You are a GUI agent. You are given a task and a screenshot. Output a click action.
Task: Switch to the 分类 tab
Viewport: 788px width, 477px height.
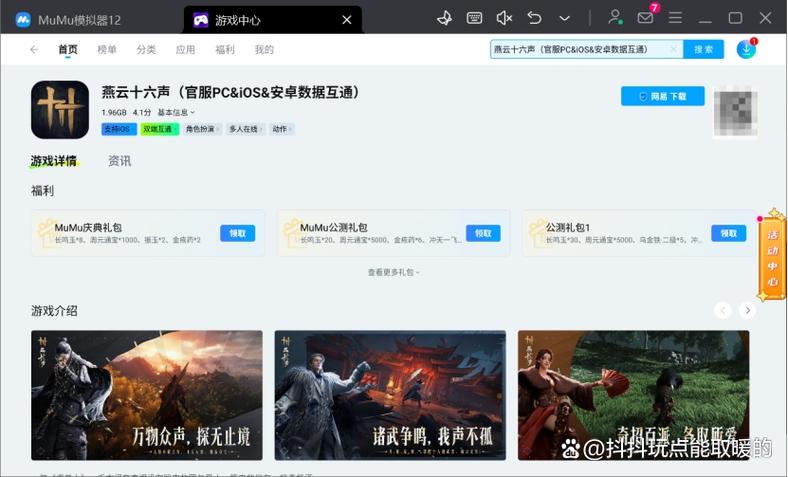coord(146,49)
